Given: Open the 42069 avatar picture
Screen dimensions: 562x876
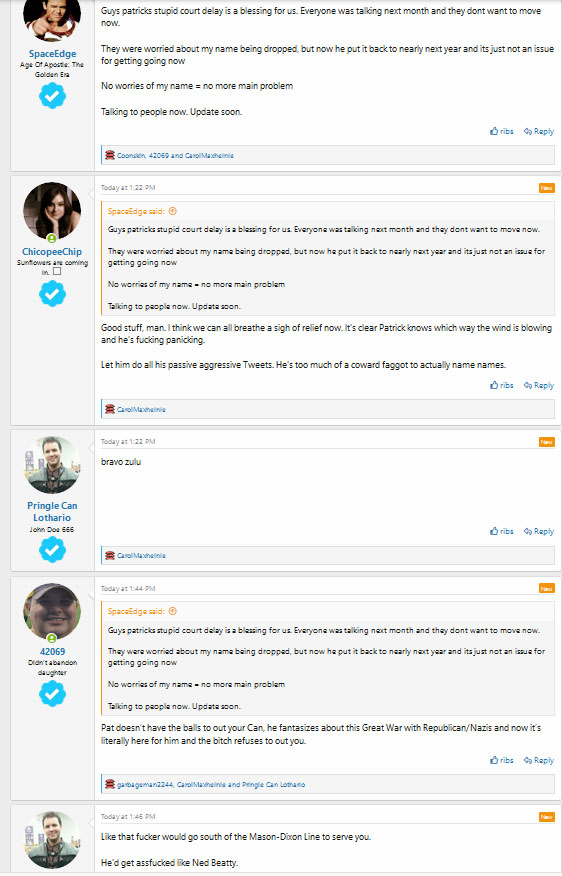Looking at the screenshot, I should (52, 612).
